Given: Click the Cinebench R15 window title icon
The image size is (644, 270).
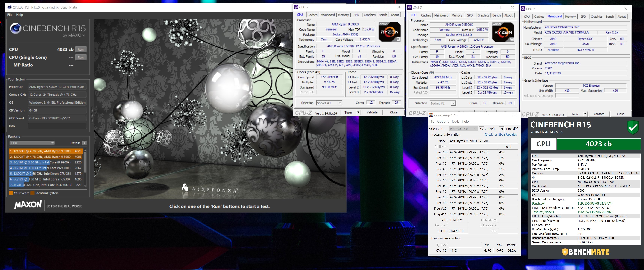Looking at the screenshot, I should coord(10,7).
